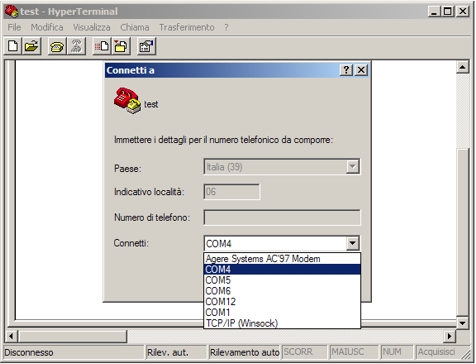Click the help question-mark button in dialog

[x=346, y=70]
